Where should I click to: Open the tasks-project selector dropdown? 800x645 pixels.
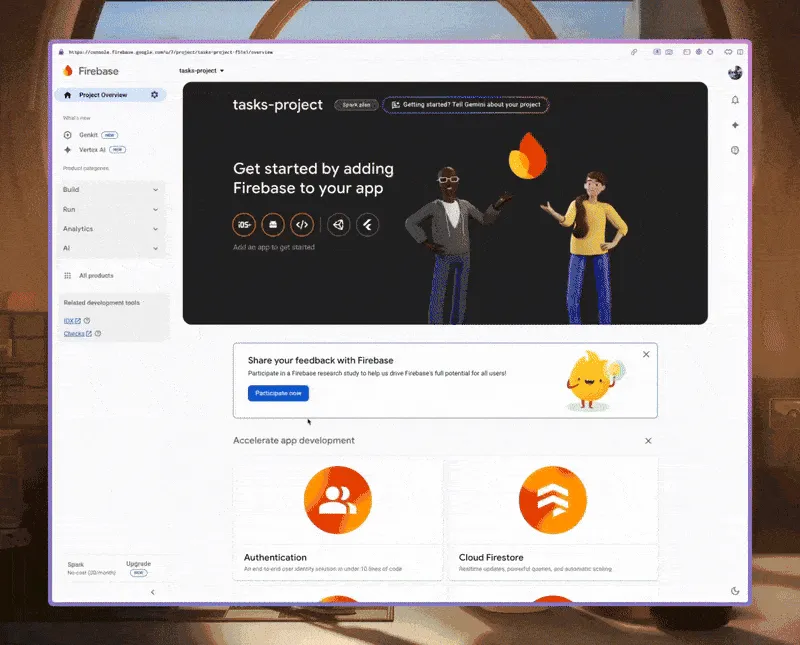point(201,71)
